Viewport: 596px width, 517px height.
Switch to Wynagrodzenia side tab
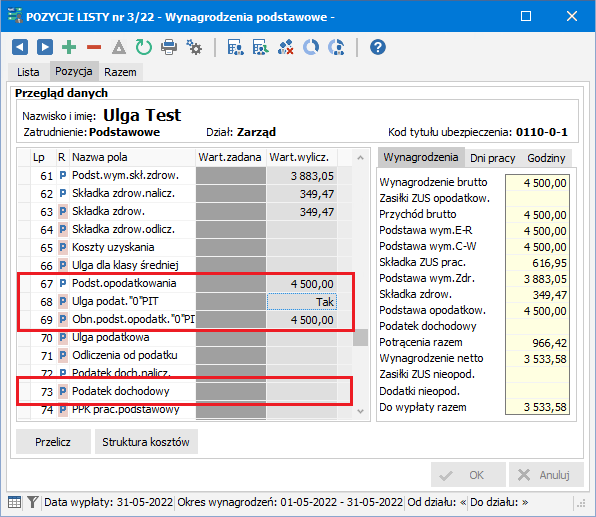click(421, 157)
